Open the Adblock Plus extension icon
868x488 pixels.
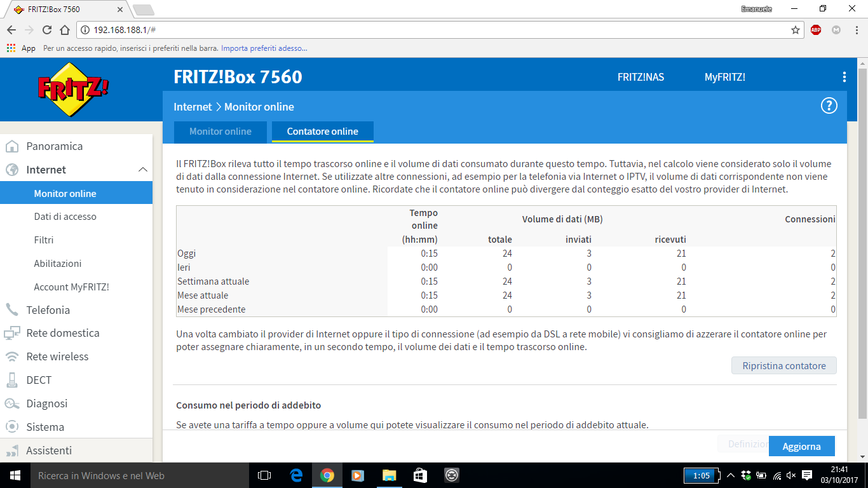click(x=816, y=30)
